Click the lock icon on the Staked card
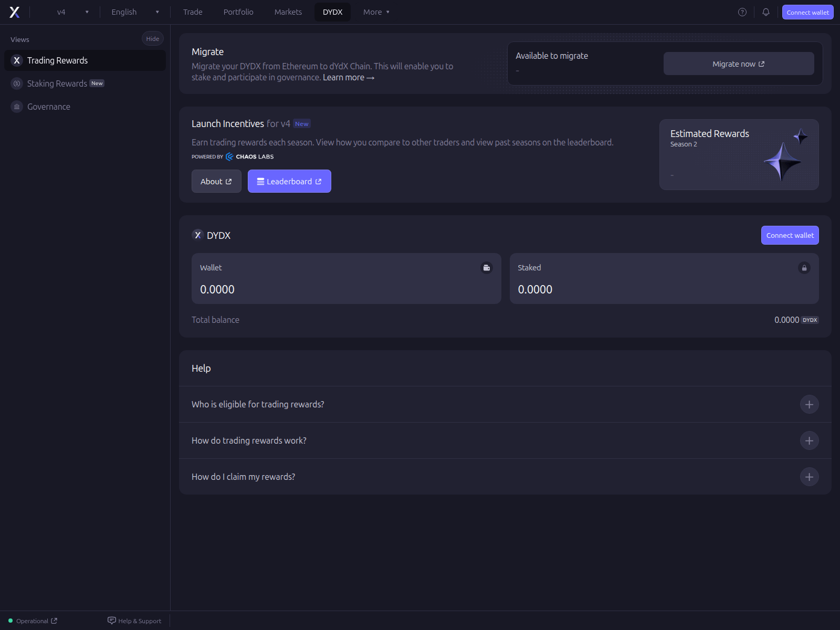This screenshot has height=630, width=840. coord(804,268)
